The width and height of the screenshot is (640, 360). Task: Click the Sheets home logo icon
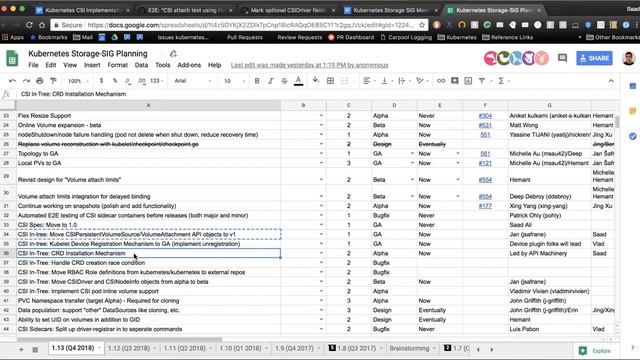click(12, 58)
